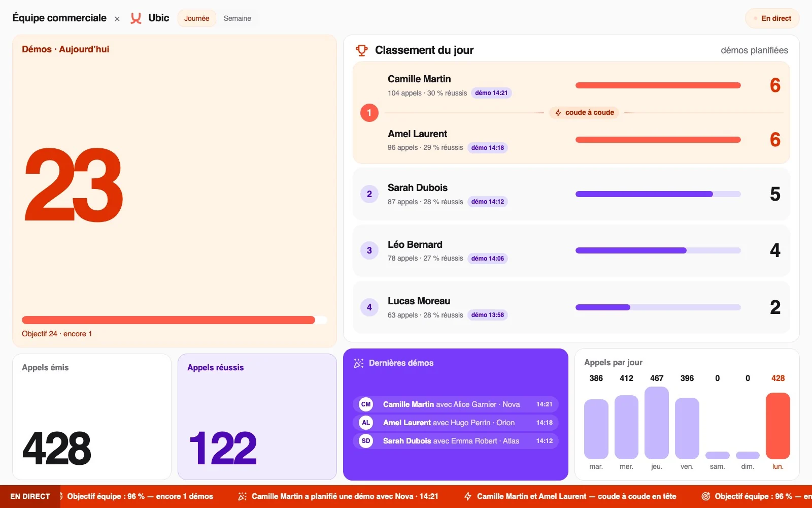Click the jeu. bar in Appels par jour
This screenshot has width=812, height=508.
click(x=657, y=423)
